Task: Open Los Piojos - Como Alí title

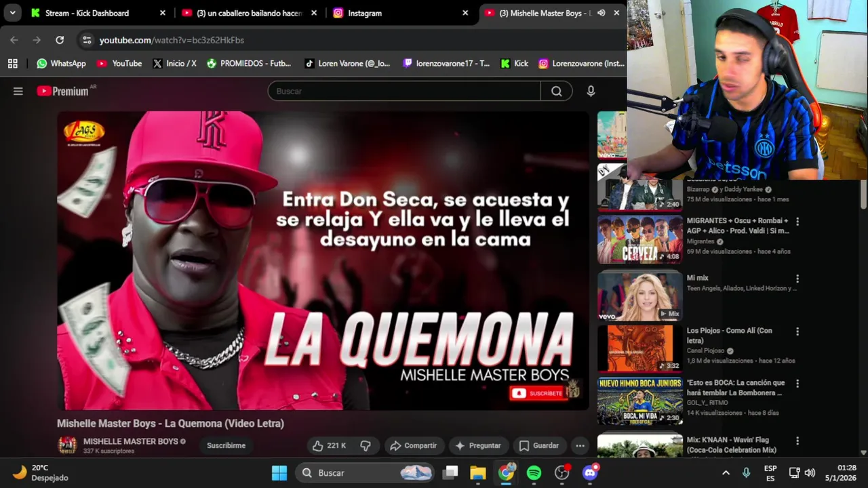Action: pyautogui.click(x=730, y=335)
